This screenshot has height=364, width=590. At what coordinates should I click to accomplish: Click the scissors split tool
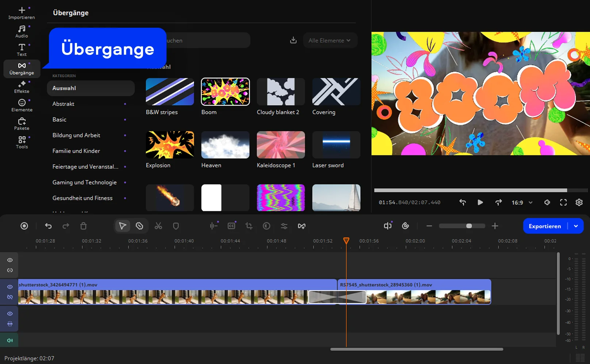tap(158, 226)
